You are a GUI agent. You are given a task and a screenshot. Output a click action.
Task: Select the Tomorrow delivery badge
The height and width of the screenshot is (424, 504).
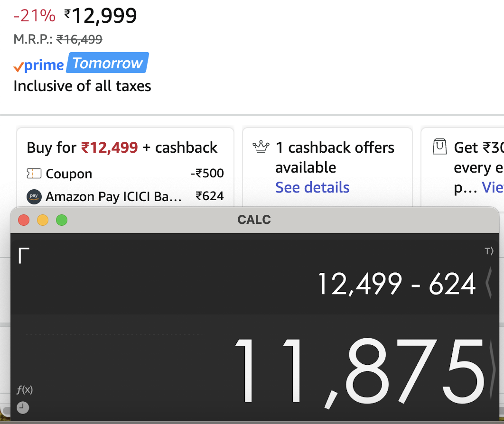pos(107,63)
